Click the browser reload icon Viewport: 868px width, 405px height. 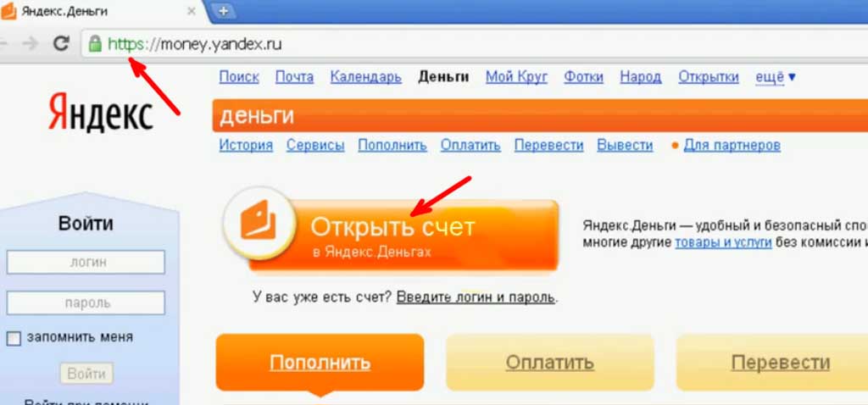tap(61, 44)
